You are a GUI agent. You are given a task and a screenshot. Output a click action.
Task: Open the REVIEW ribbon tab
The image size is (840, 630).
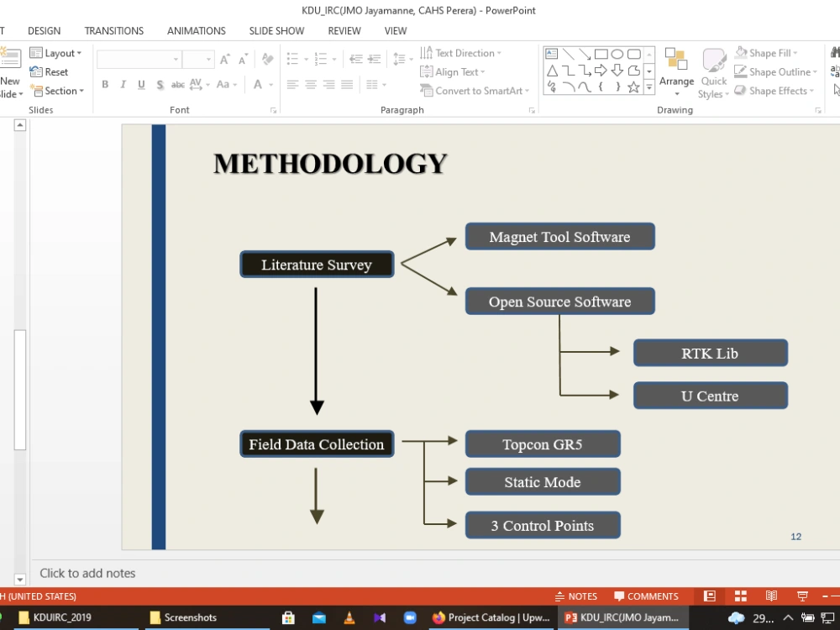344,31
